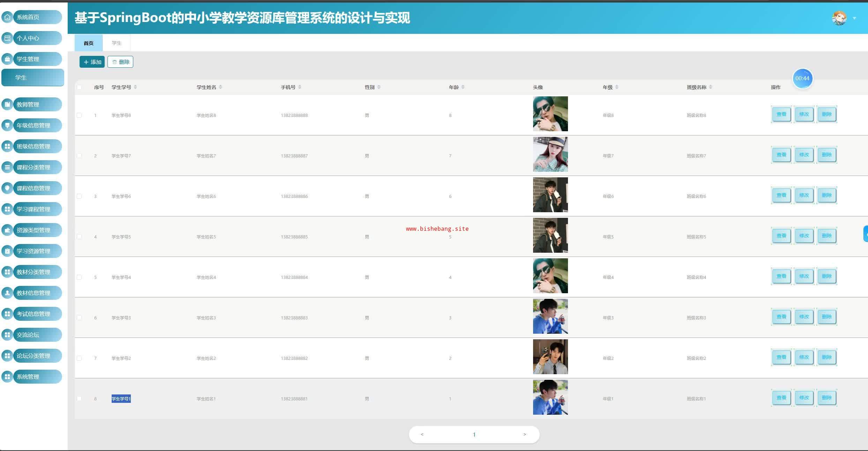Check the row checkbox for 学生学号8
The width and height of the screenshot is (868, 451).
79,115
